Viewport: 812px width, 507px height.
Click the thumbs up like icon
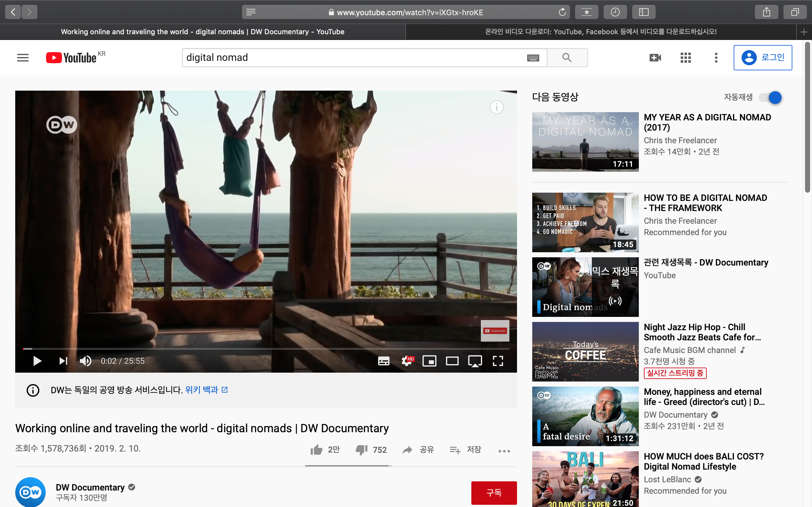(316, 450)
